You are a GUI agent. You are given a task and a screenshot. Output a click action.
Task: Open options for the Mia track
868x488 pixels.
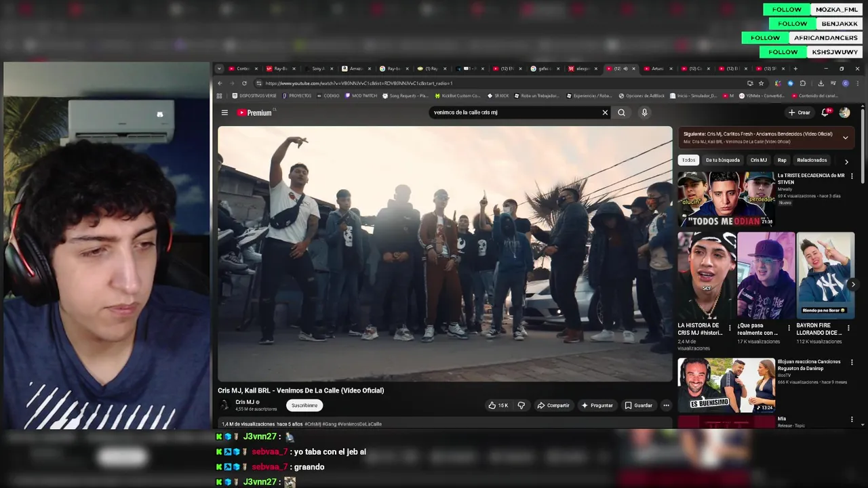852,420
